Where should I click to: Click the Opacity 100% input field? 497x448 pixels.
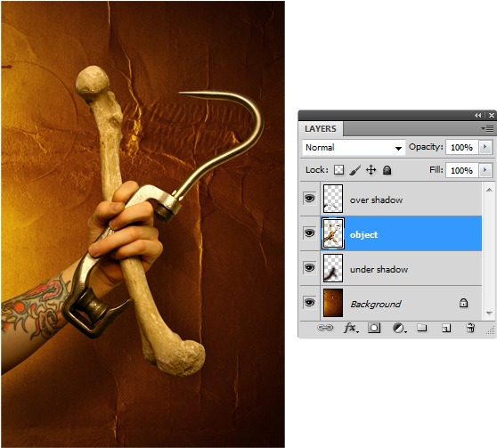point(461,148)
